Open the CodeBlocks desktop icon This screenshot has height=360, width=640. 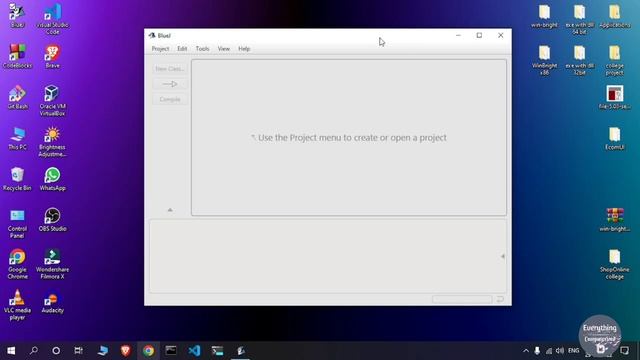(17, 56)
